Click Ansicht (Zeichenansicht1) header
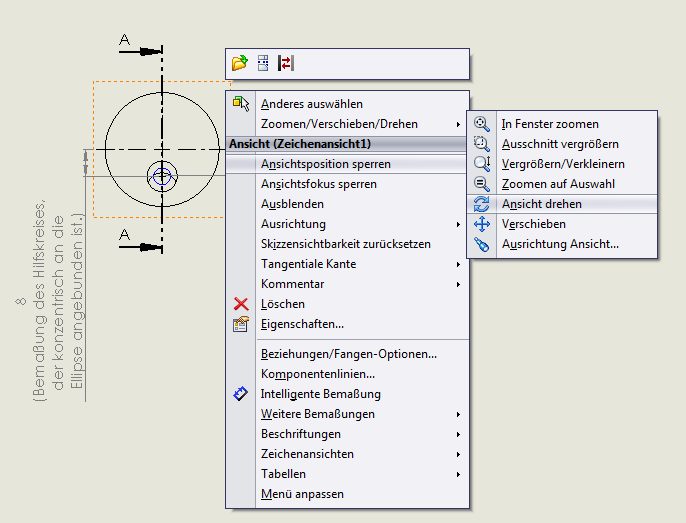Viewport: 686px width, 523px height. click(x=347, y=144)
